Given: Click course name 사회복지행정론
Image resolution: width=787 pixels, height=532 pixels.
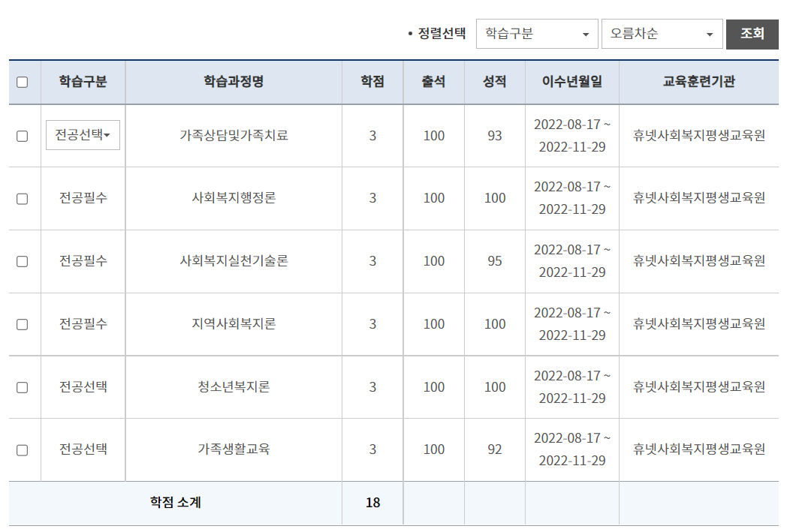Looking at the screenshot, I should [234, 198].
